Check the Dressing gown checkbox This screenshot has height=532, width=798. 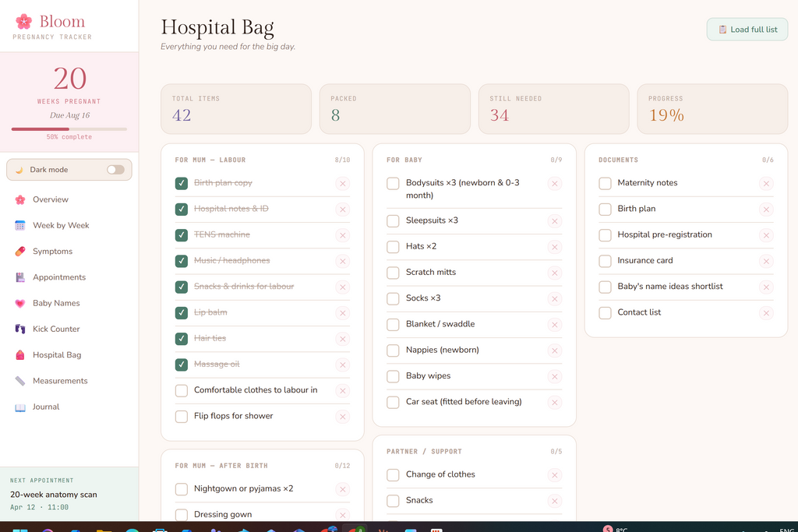point(181,515)
